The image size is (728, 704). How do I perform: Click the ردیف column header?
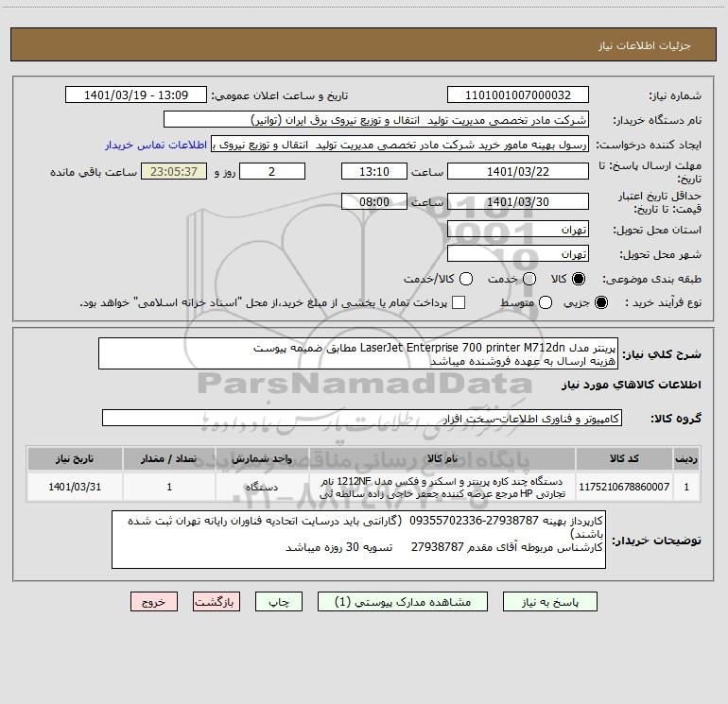click(686, 458)
